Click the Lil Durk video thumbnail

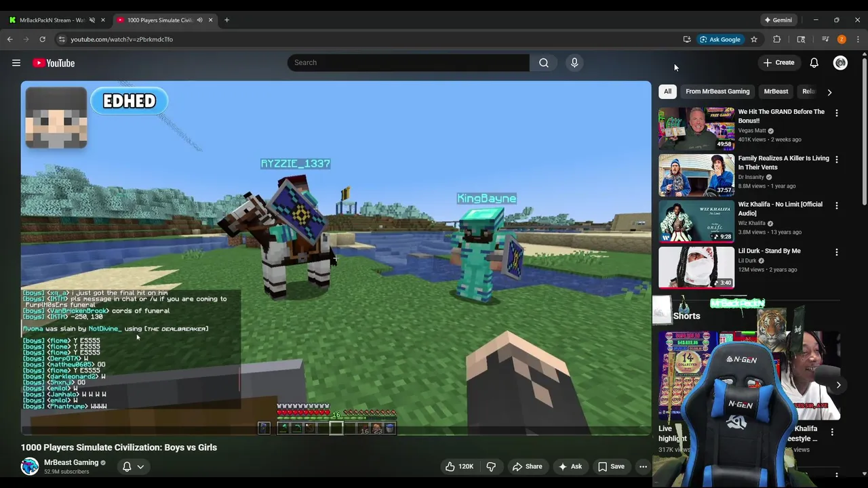pos(696,267)
